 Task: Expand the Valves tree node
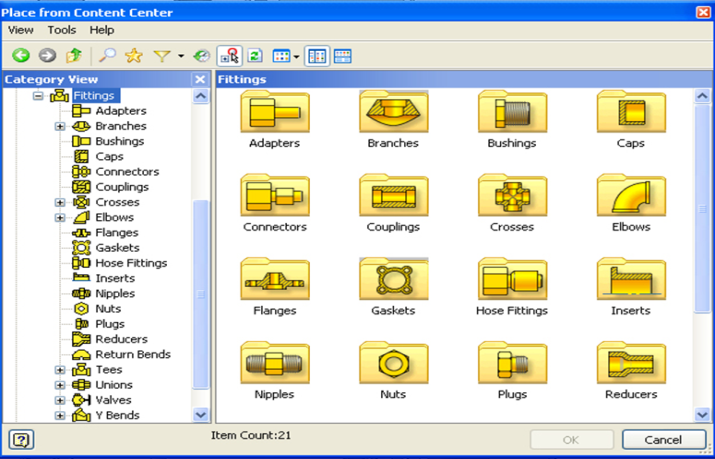60,400
